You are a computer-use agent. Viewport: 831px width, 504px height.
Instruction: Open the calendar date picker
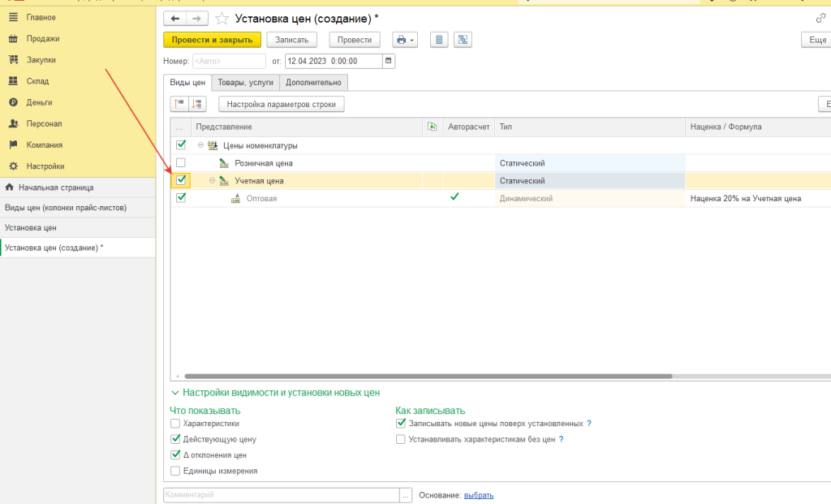coord(389,61)
